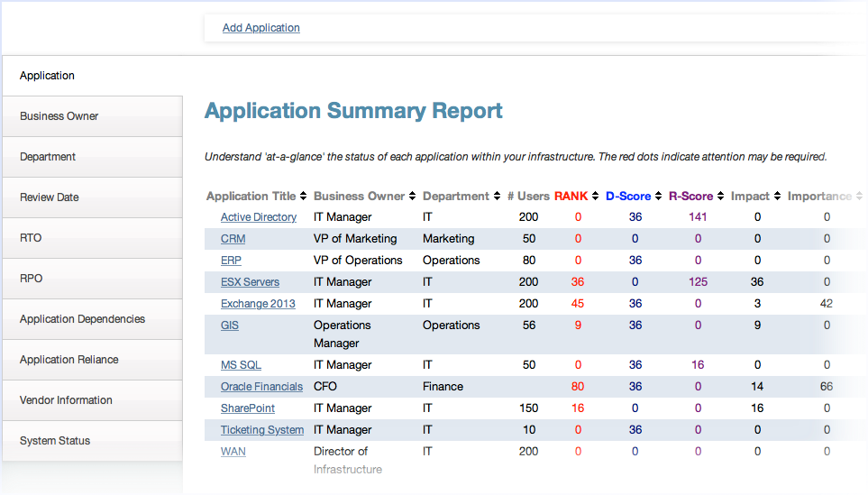Click the R-Score header text
Screen dimensions: 868x495
click(x=690, y=196)
